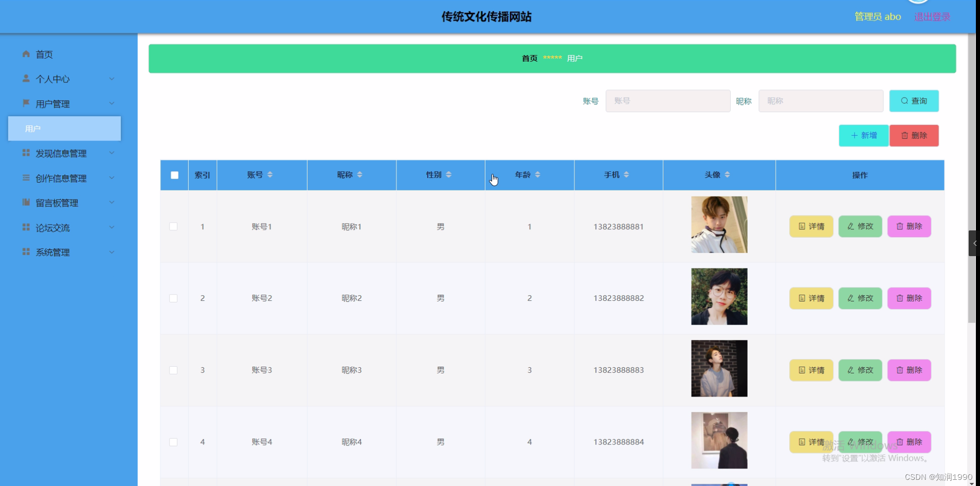Click the plus icon on the 新增 button
The height and width of the screenshot is (486, 980).
(x=856, y=135)
